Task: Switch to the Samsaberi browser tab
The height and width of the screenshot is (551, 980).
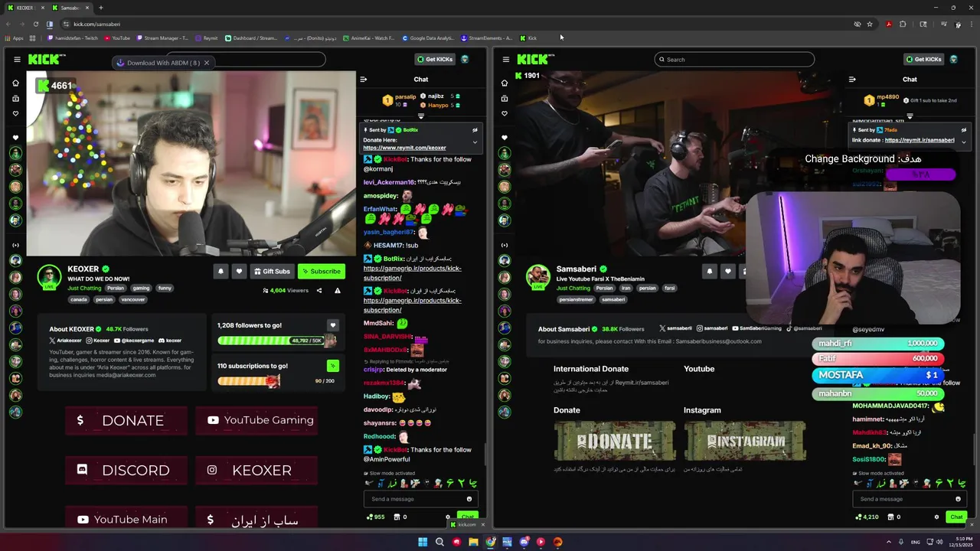Action: pyautogui.click(x=69, y=8)
